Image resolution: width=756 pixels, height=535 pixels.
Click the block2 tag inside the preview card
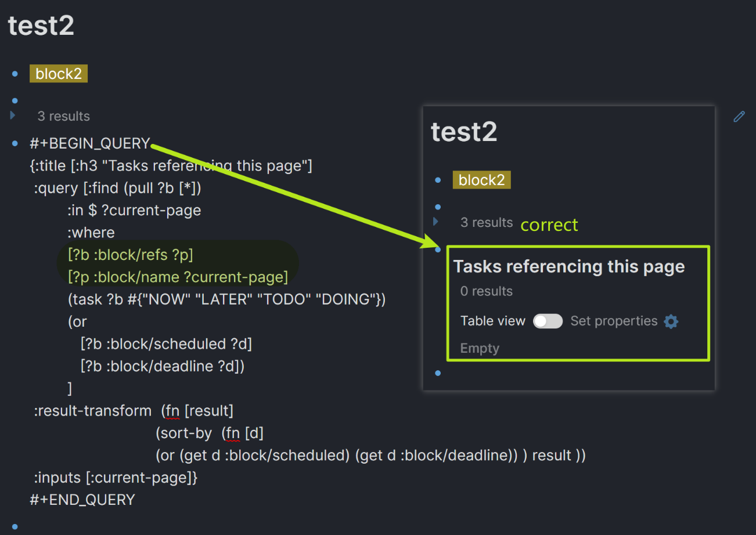click(481, 180)
